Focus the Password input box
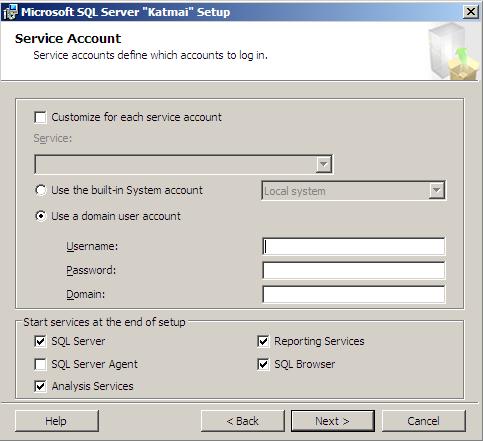 (x=354, y=270)
